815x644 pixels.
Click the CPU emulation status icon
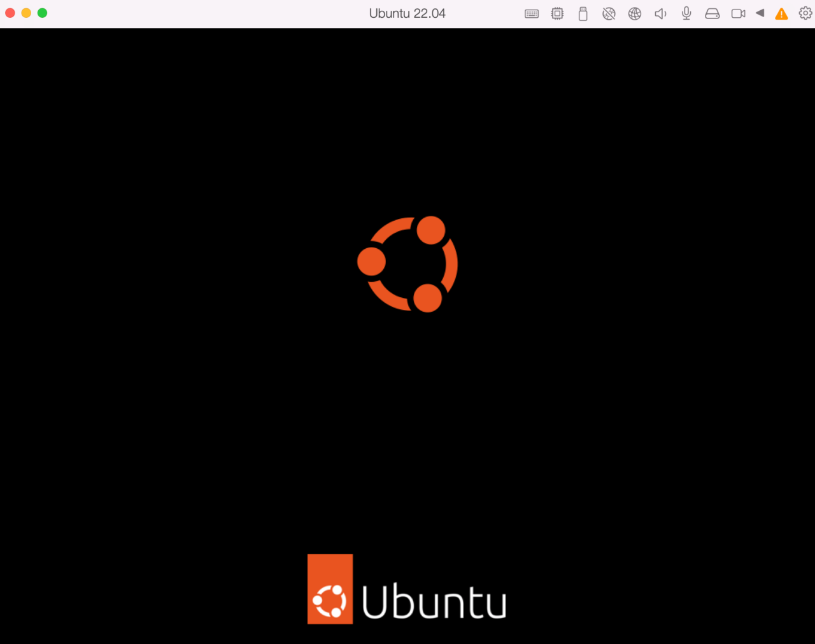557,13
